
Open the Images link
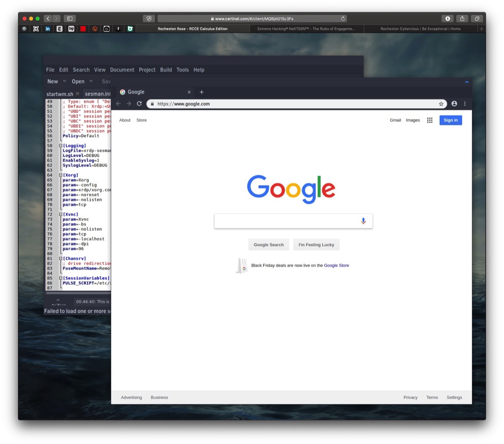[413, 120]
